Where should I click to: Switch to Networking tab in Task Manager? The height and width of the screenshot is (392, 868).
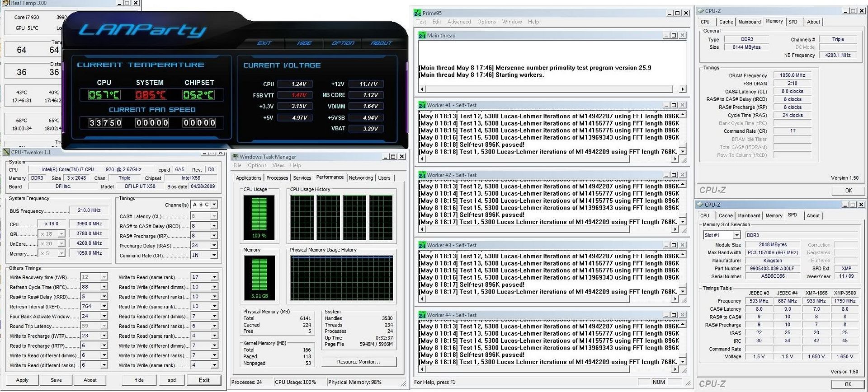(361, 178)
